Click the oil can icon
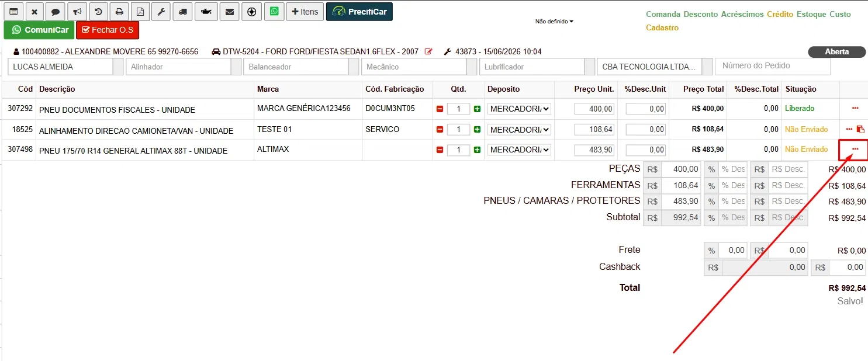The image size is (868, 361). click(x=206, y=12)
